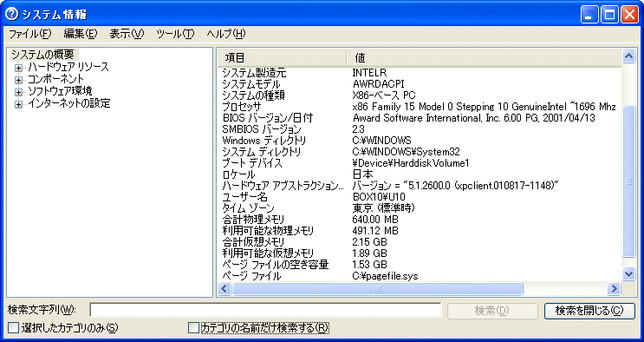Maximize the システム情報 window
The width and height of the screenshot is (644, 342).
(610, 15)
